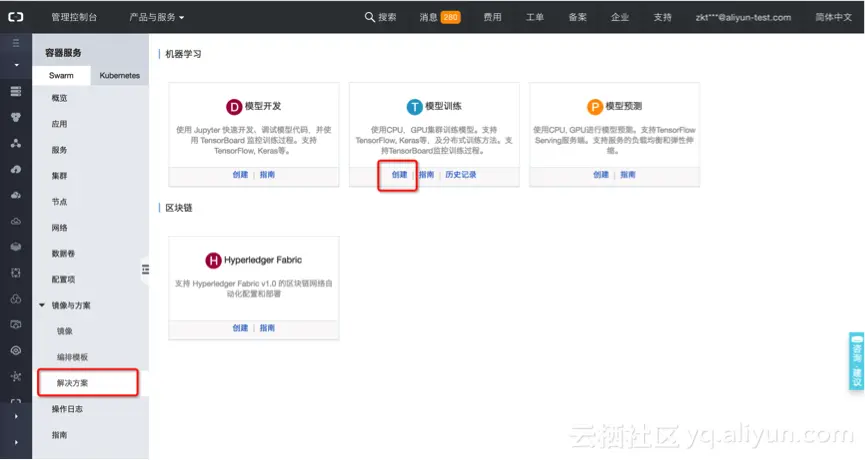Click the solid double-cloud icon in left strip
Viewport: 865px width, 460px height.
[x=16, y=195]
